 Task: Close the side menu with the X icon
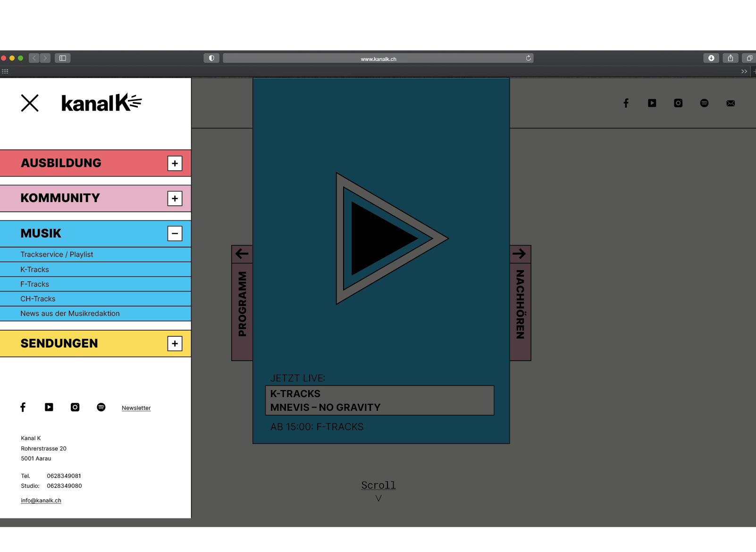pyautogui.click(x=30, y=103)
